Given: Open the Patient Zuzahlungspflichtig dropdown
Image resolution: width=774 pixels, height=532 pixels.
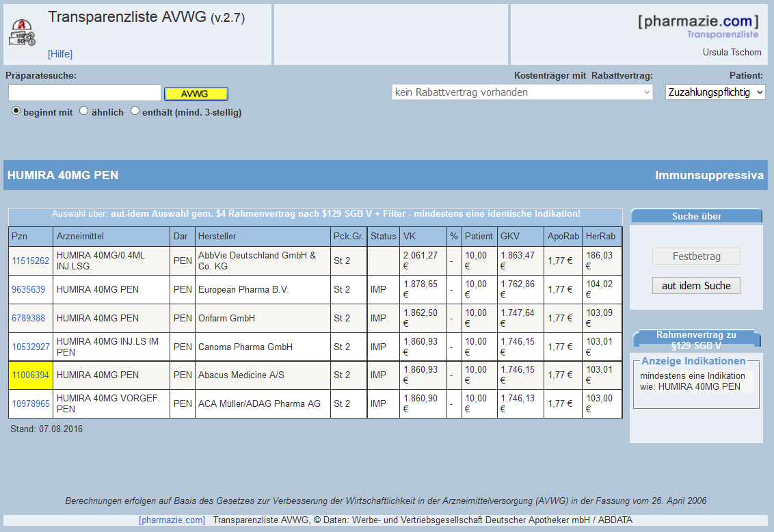Looking at the screenshot, I should click(715, 92).
